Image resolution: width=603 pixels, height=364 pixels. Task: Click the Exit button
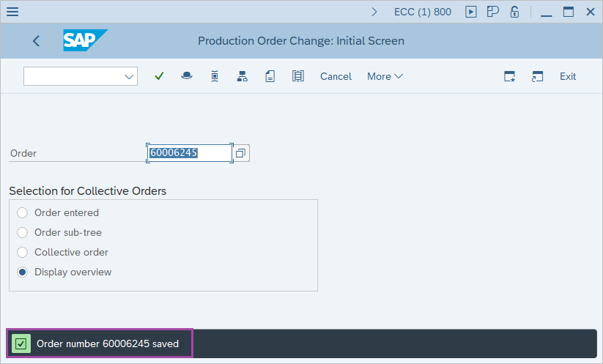point(568,76)
